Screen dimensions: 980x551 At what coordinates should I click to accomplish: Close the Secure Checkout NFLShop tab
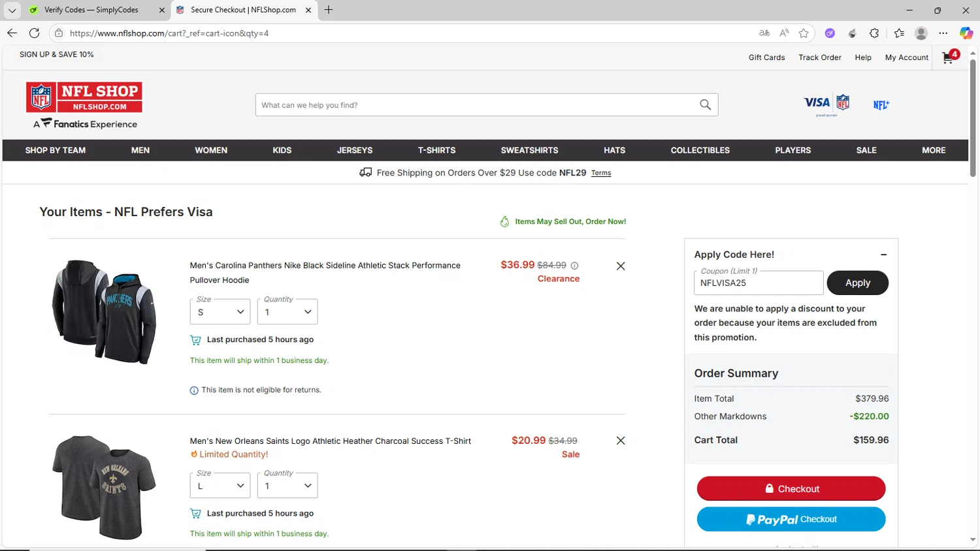(x=308, y=10)
